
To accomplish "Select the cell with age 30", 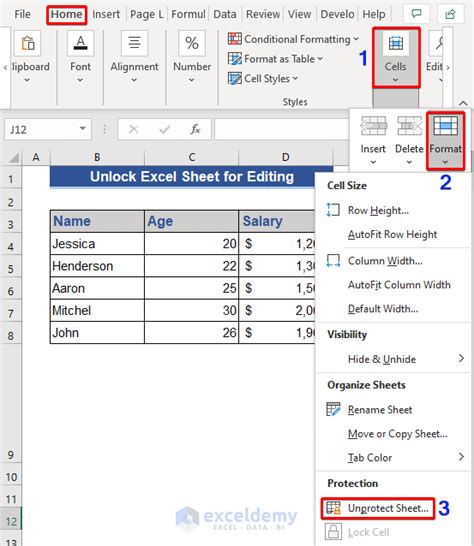I will 192,310.
